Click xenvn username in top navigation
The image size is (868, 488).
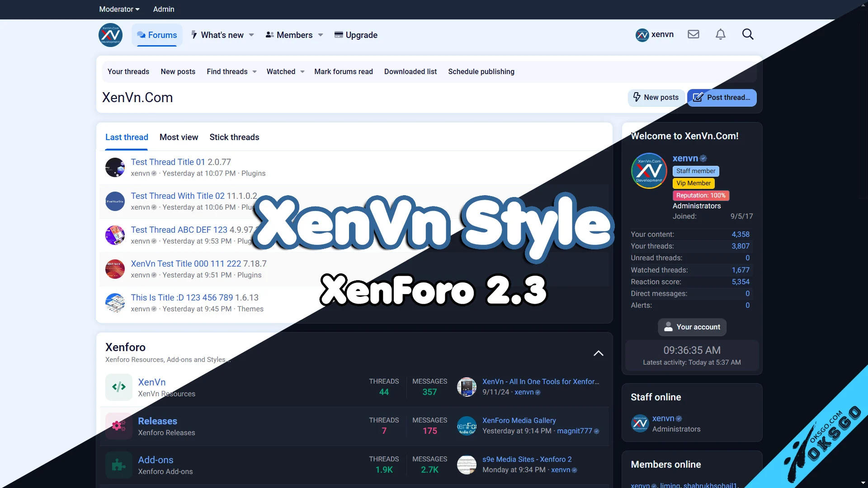tap(662, 34)
